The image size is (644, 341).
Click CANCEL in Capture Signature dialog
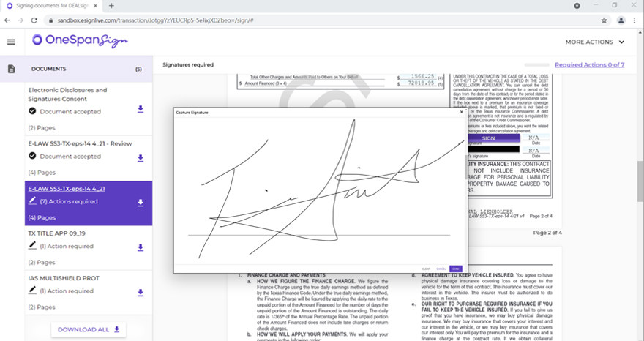click(x=441, y=269)
